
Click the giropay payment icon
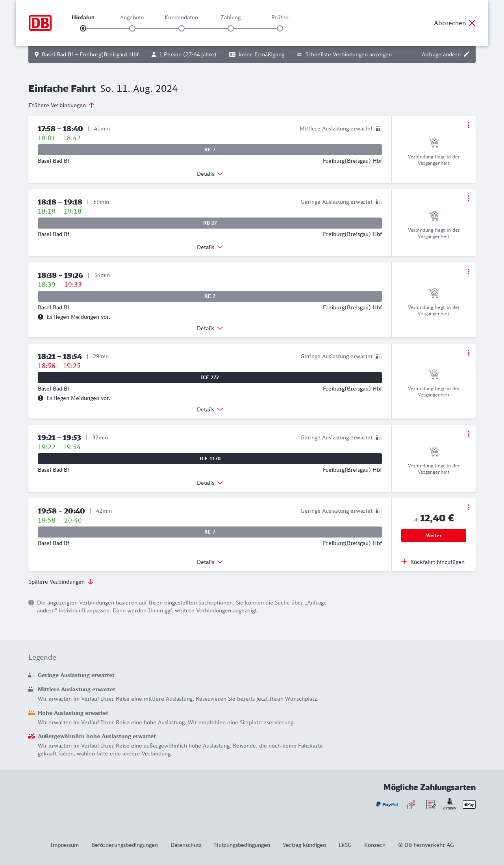pos(450,804)
